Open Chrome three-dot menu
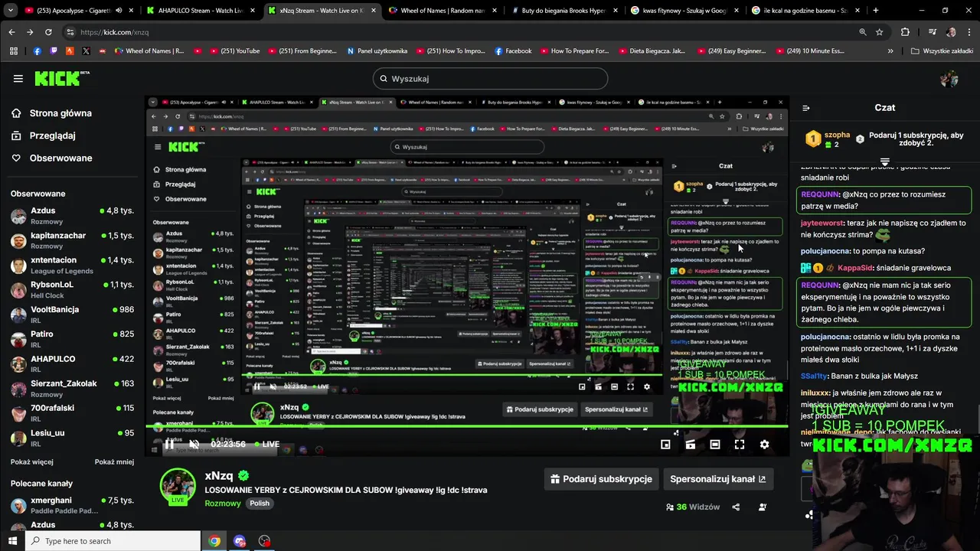Viewport: 980px width, 551px height. click(969, 32)
